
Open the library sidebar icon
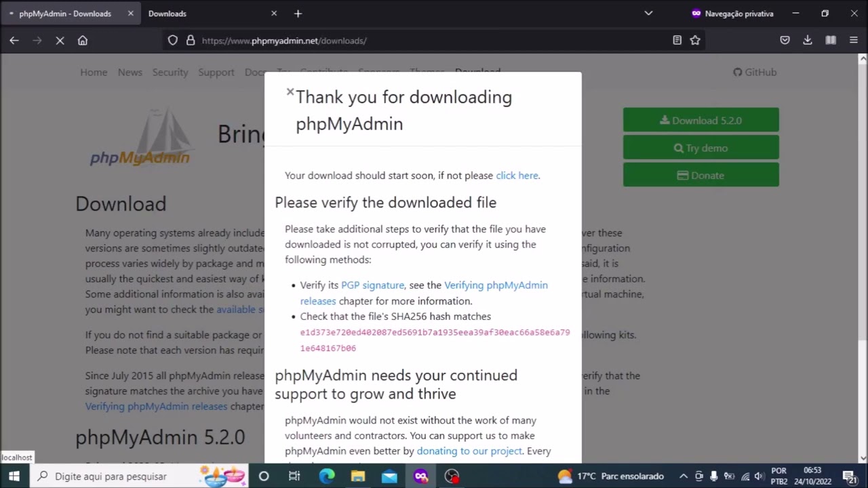click(x=831, y=41)
